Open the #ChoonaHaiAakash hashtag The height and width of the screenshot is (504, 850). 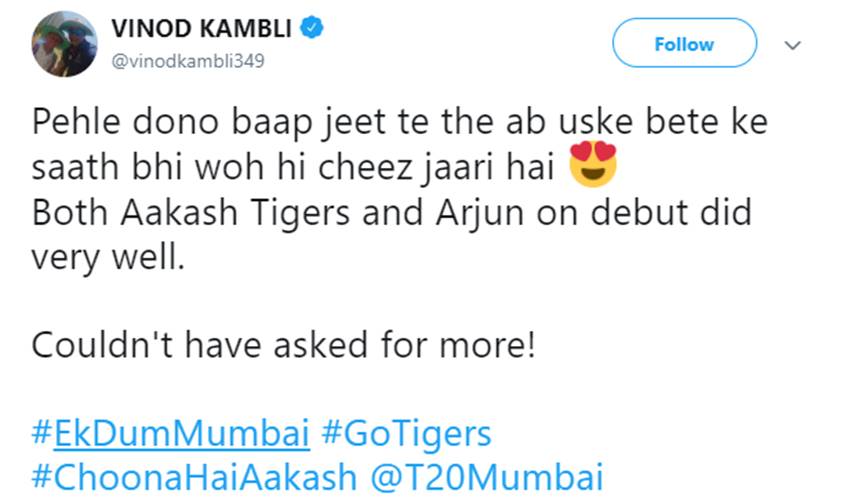coord(194,477)
